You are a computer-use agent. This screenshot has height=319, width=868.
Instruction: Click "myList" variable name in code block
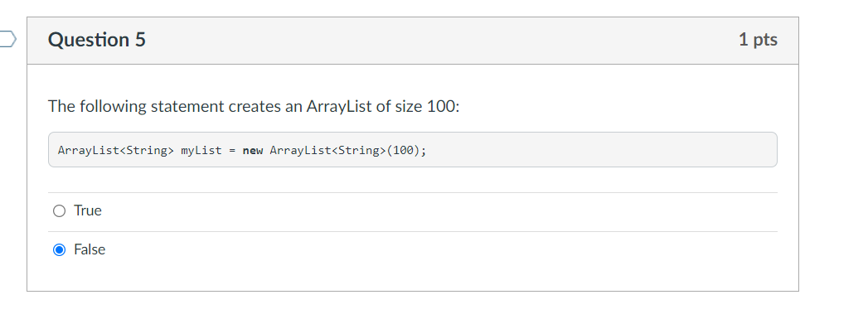201,150
